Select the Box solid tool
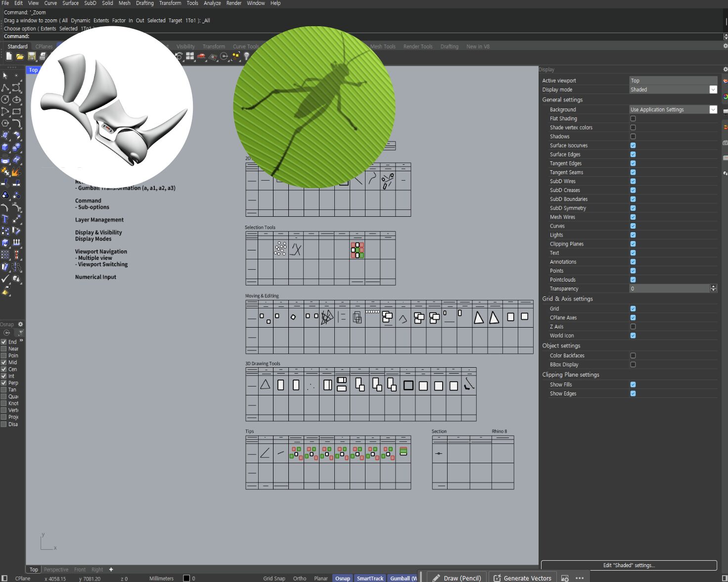Image resolution: width=728 pixels, height=582 pixels. click(5, 147)
